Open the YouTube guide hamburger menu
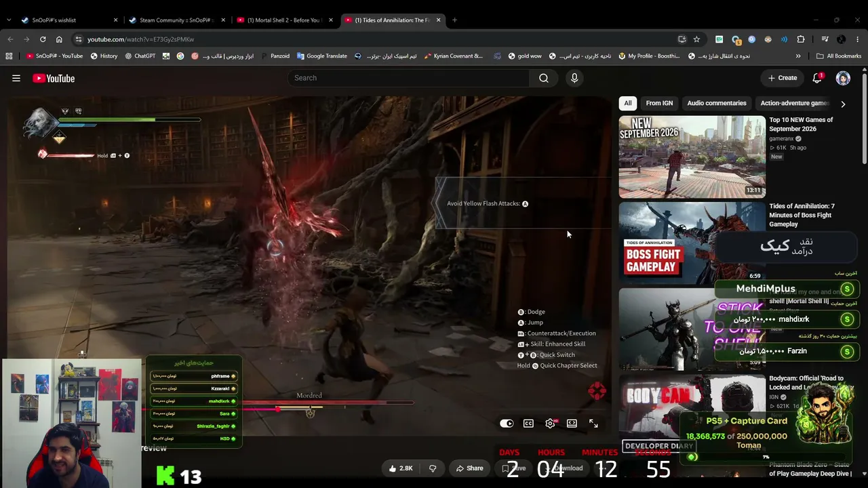Image resolution: width=868 pixels, height=488 pixels. click(x=16, y=78)
